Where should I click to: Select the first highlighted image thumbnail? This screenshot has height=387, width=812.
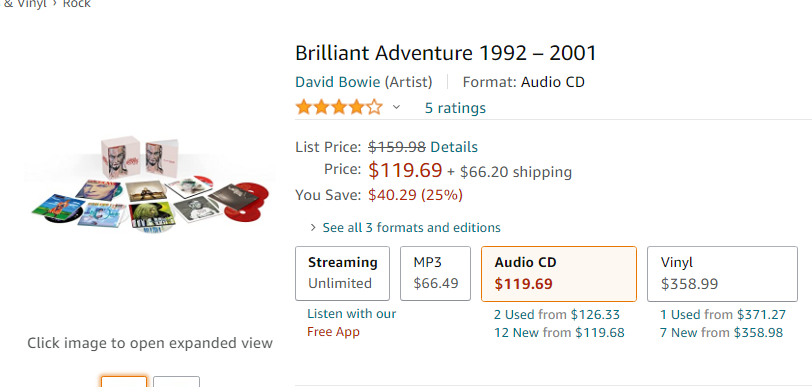coord(124,382)
